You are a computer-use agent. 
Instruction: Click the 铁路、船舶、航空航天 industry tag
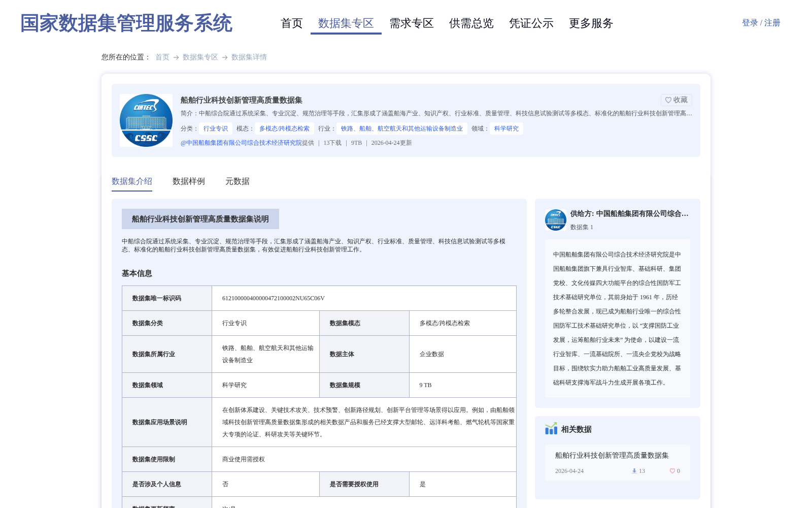click(x=402, y=129)
